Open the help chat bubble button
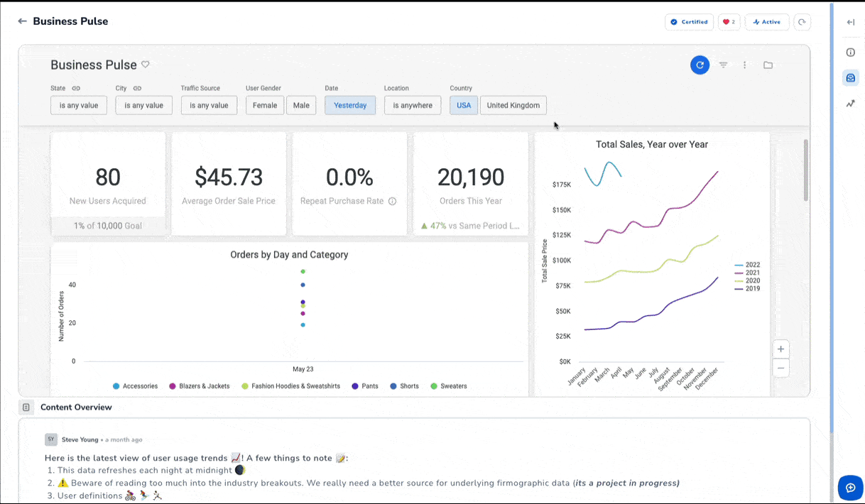The height and width of the screenshot is (504, 865). pyautogui.click(x=851, y=488)
